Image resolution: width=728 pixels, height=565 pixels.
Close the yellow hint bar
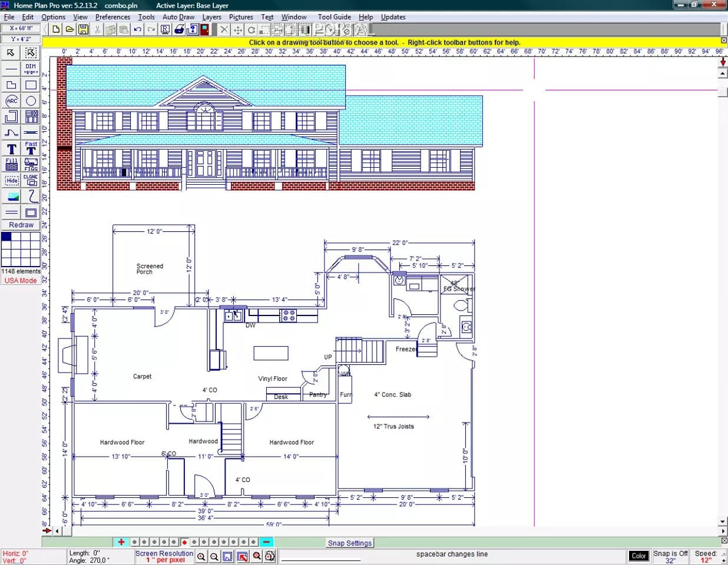pyautogui.click(x=724, y=41)
